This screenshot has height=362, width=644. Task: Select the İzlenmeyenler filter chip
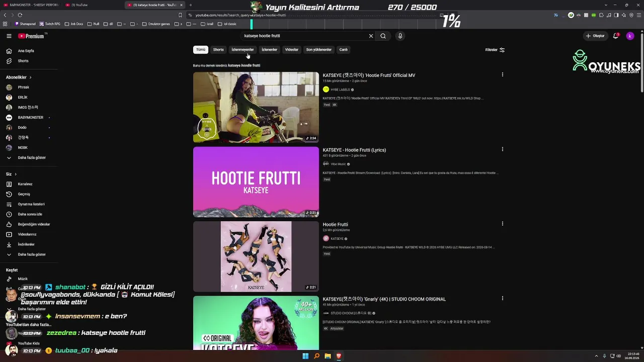[x=243, y=50]
